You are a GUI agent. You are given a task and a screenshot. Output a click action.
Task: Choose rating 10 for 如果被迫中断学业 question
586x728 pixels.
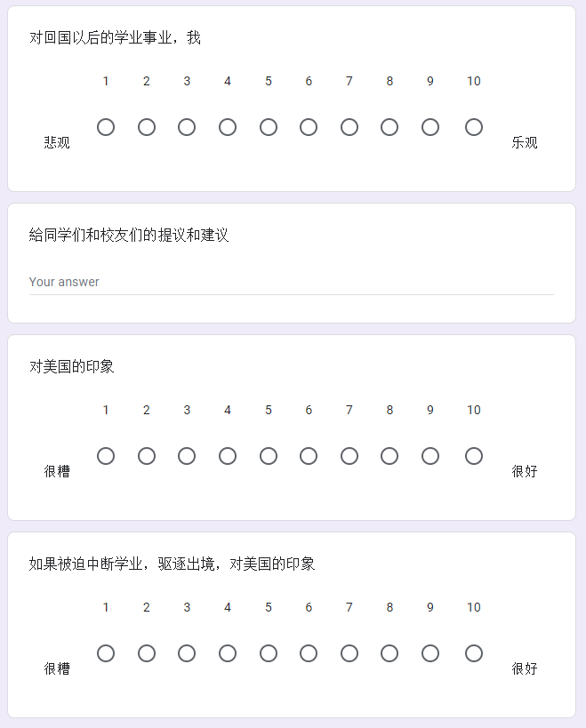pyautogui.click(x=474, y=653)
